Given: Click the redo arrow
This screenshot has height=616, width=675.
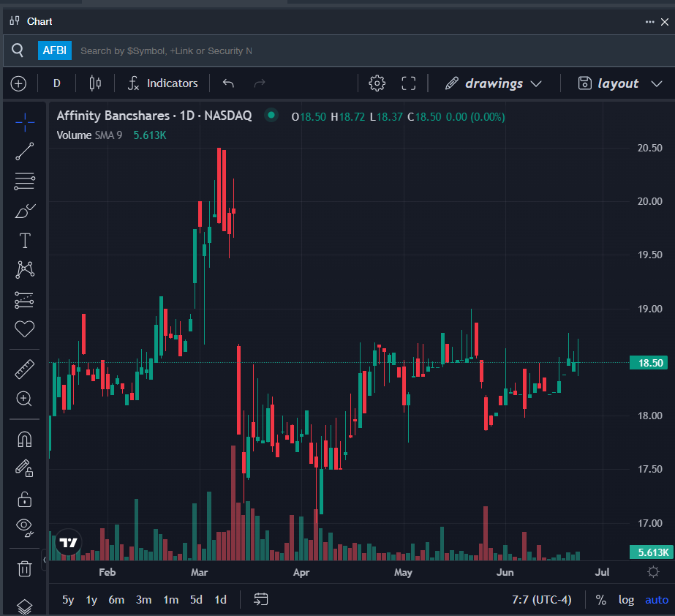Looking at the screenshot, I should pos(260,83).
